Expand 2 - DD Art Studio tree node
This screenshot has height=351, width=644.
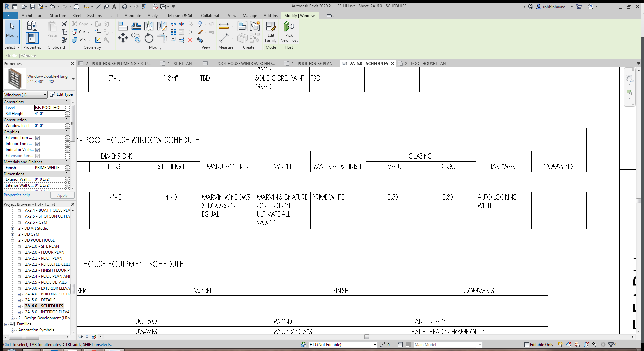[13, 229]
